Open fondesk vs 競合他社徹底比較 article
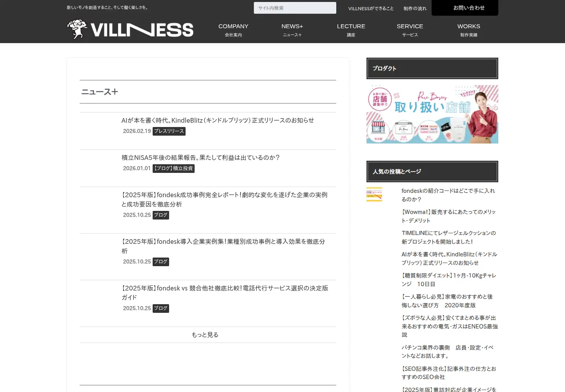 click(225, 293)
